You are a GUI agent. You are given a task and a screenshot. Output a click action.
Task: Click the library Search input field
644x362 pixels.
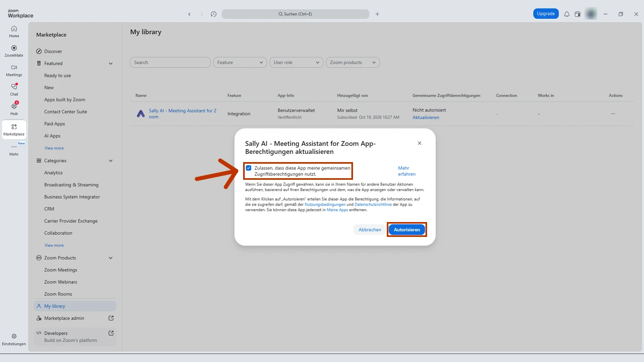[170, 62]
